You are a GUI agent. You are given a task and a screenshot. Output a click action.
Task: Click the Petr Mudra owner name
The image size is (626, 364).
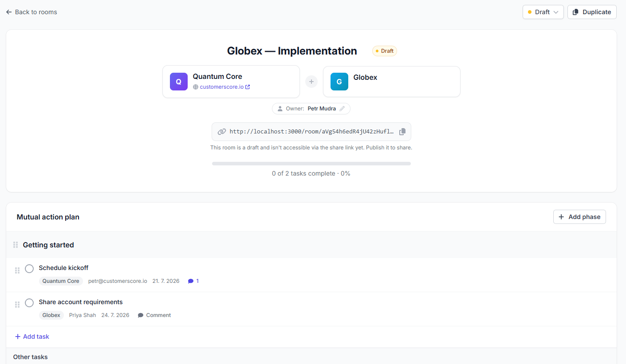(322, 109)
